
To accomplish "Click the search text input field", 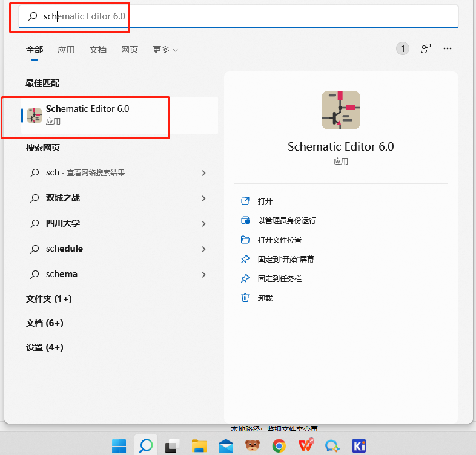I will [239, 16].
